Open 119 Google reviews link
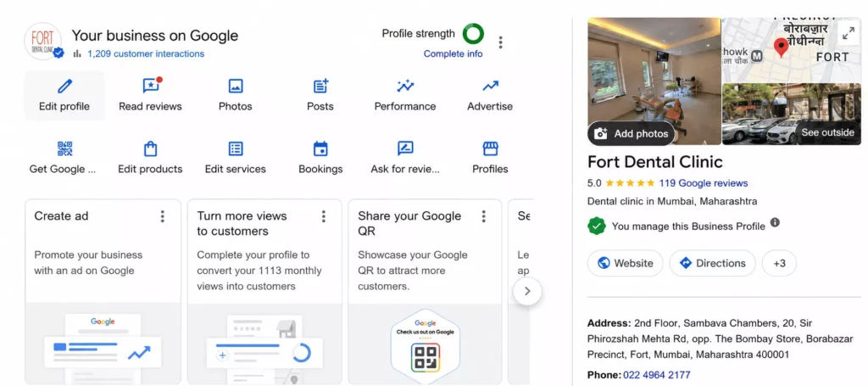The width and height of the screenshot is (868, 386). pyautogui.click(x=703, y=183)
